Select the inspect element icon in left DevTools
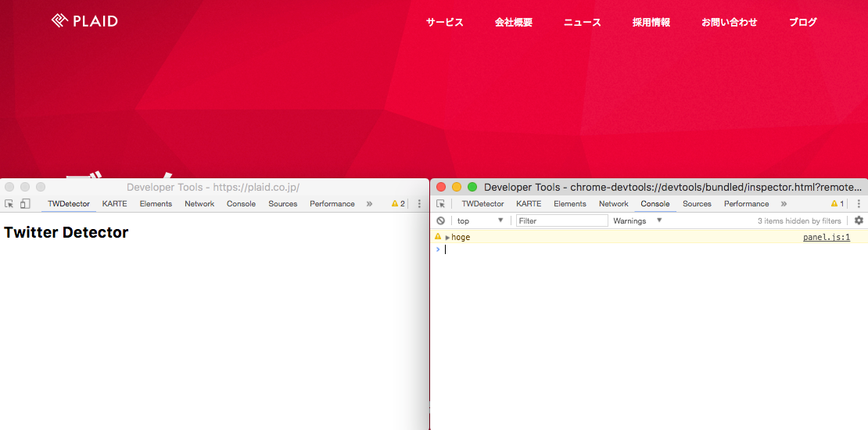 pyautogui.click(x=9, y=204)
